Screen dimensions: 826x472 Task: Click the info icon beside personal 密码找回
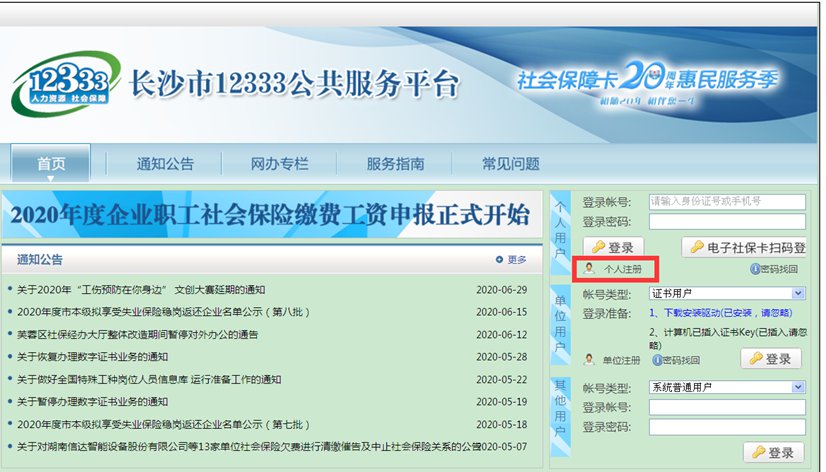[x=754, y=269]
